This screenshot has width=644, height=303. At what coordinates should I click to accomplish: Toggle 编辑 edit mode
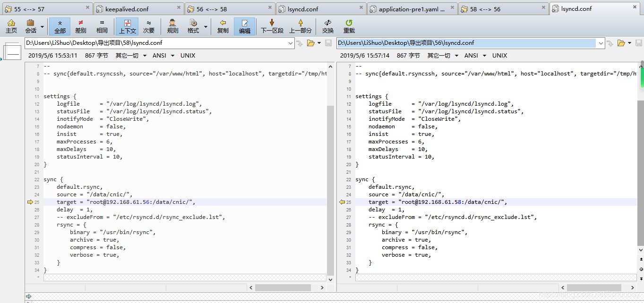coord(245,26)
